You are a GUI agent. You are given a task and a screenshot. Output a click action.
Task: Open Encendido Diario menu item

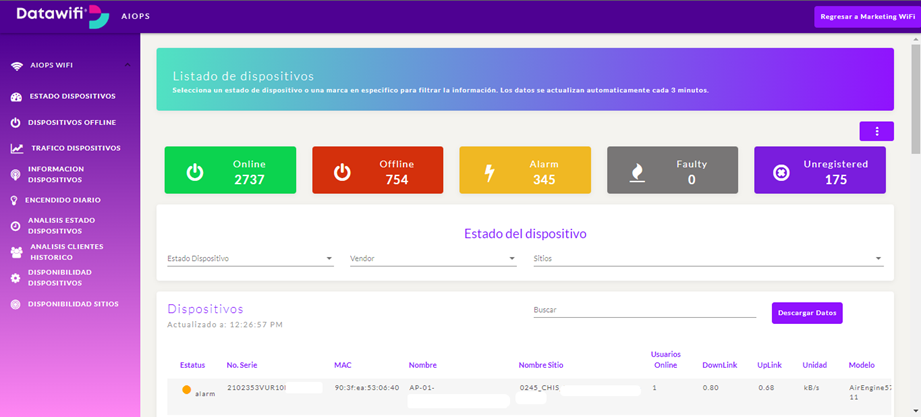point(63,200)
